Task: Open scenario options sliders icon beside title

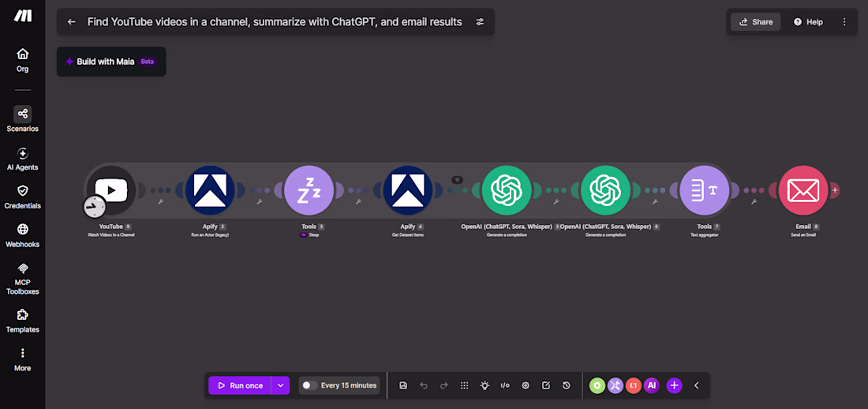Action: 480,21
